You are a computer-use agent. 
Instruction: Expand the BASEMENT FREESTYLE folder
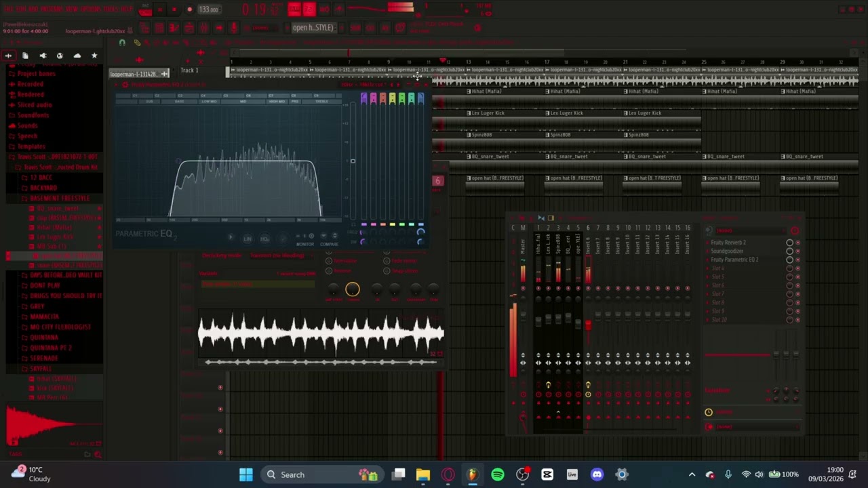click(x=60, y=198)
